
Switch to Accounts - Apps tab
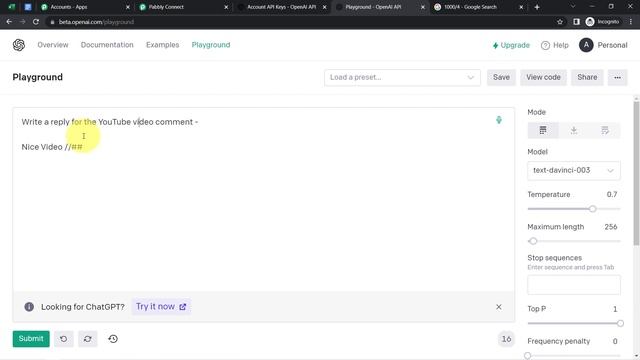(x=84, y=7)
